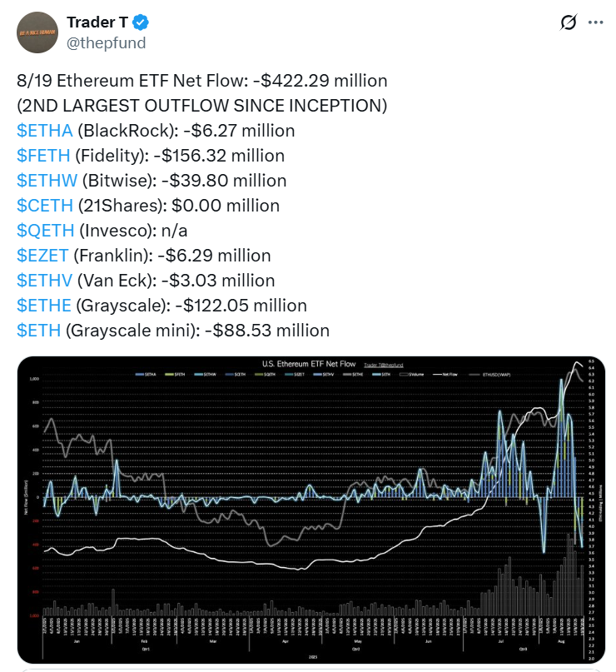Open the $EZET cashtag
Image resolution: width=616 pixels, height=672 pixels.
tap(42, 256)
